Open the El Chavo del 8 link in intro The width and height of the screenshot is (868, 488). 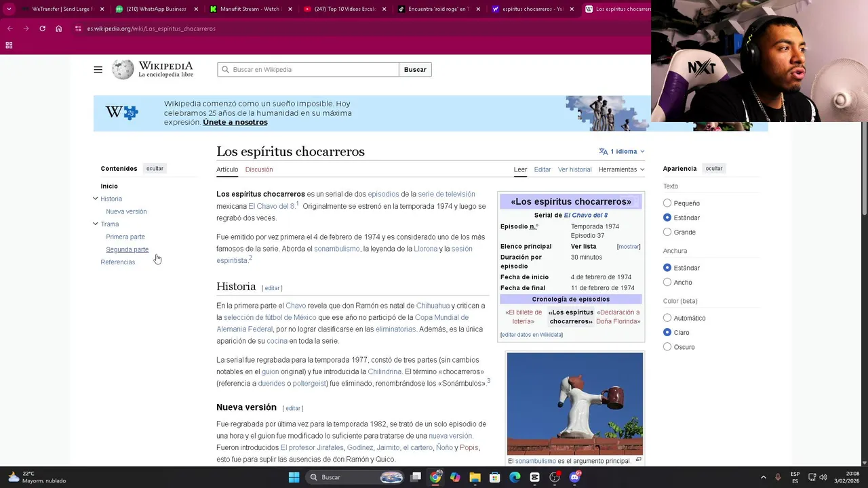coord(271,206)
